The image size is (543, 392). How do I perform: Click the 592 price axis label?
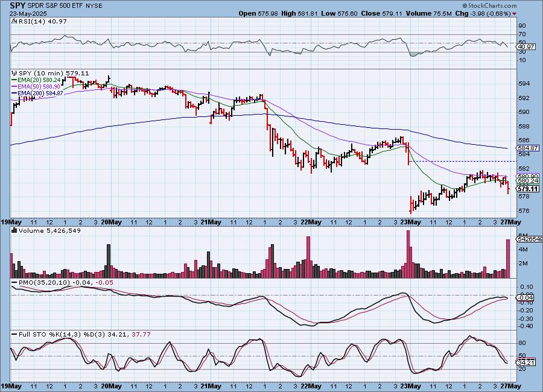(524, 98)
